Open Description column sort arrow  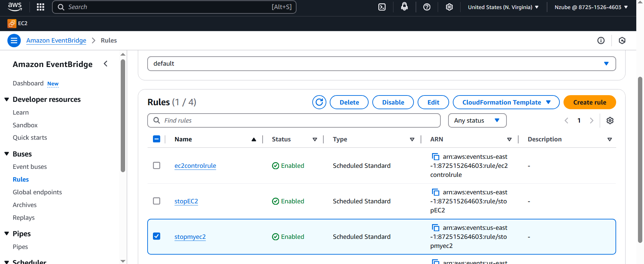(x=610, y=139)
